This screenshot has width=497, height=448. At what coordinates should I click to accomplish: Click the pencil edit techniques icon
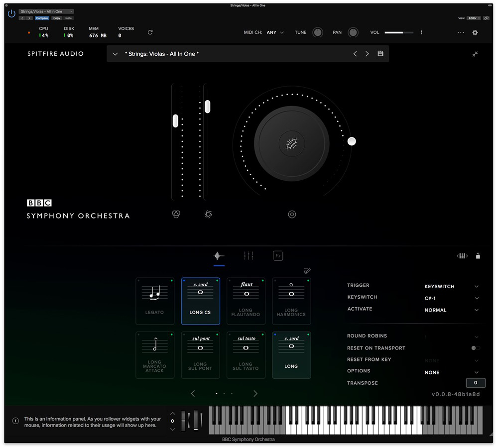tap(307, 271)
